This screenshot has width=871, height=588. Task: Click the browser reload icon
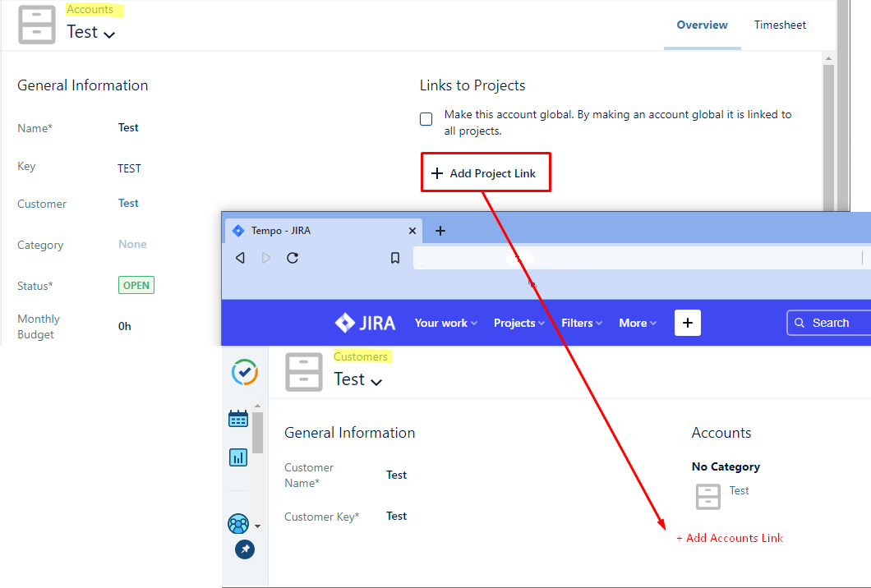[x=293, y=258]
